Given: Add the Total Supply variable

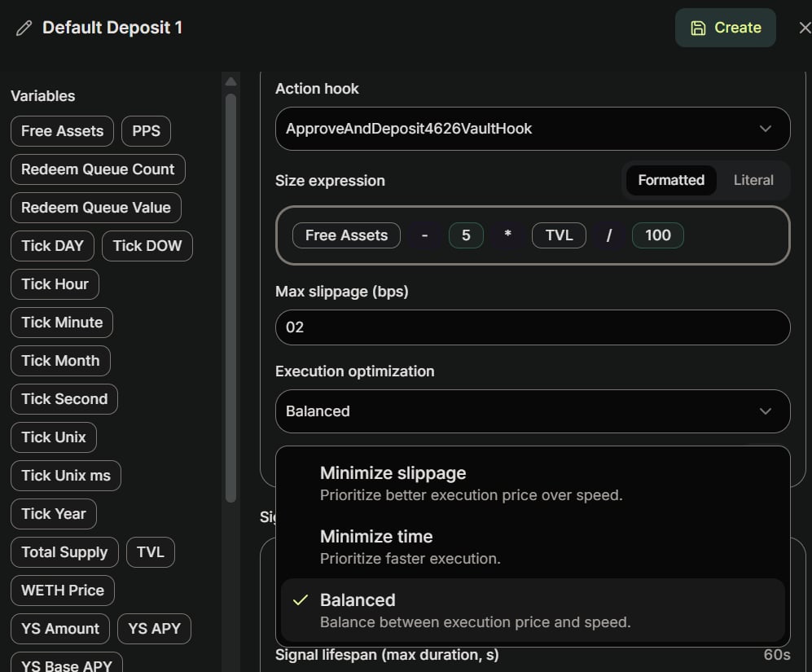Looking at the screenshot, I should [64, 553].
